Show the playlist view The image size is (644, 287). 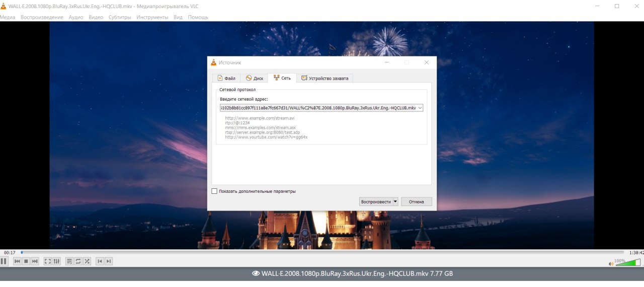coord(69,261)
